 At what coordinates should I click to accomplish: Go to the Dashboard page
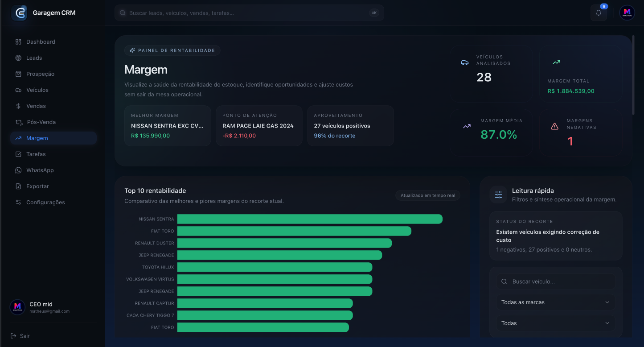[53, 42]
